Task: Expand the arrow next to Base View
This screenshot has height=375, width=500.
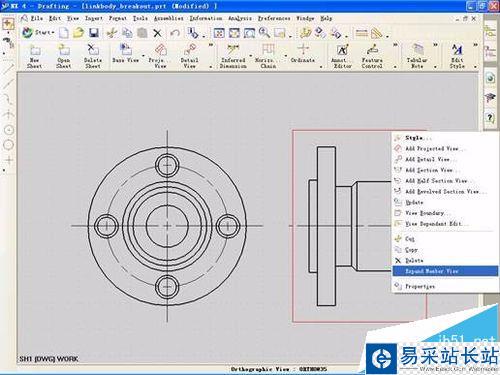Action: 144,55
